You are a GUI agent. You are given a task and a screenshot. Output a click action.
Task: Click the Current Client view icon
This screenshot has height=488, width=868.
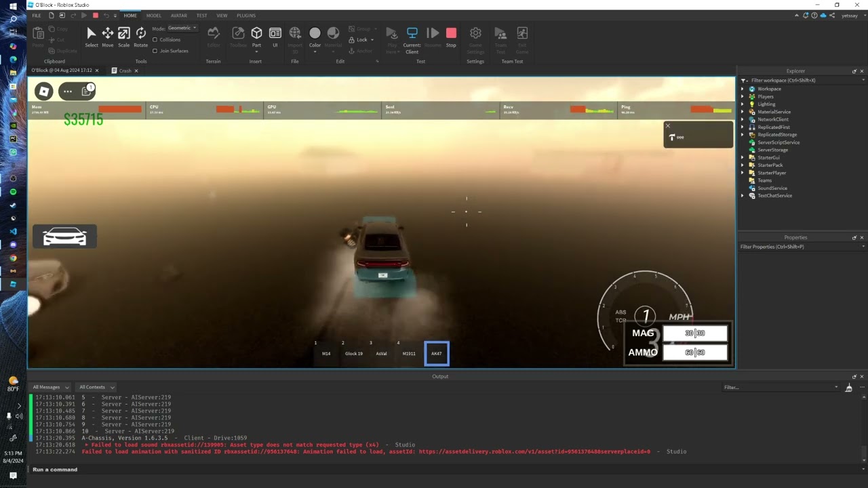(412, 37)
